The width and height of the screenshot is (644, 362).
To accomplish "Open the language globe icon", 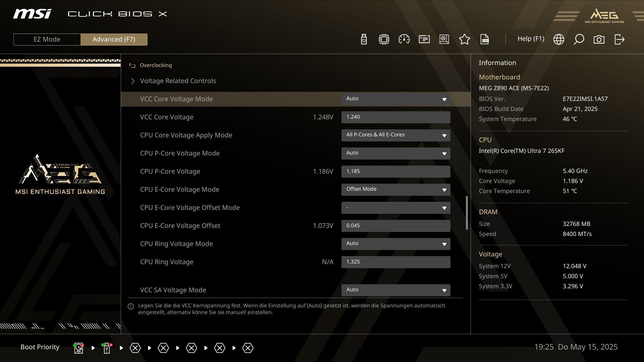I will click(x=558, y=39).
